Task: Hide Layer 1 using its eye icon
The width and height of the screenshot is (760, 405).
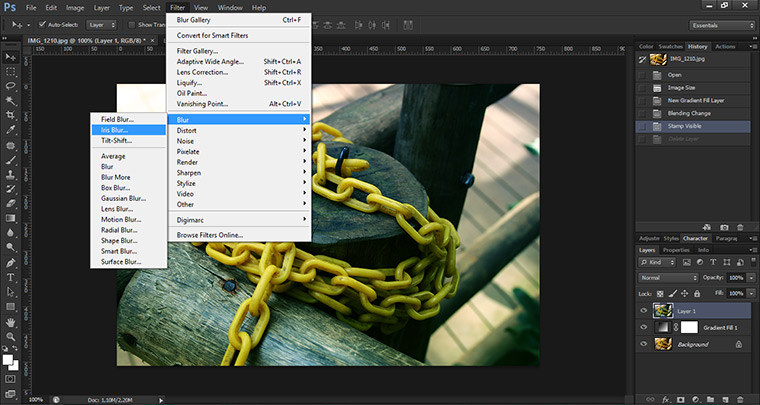Action: pyautogui.click(x=642, y=310)
